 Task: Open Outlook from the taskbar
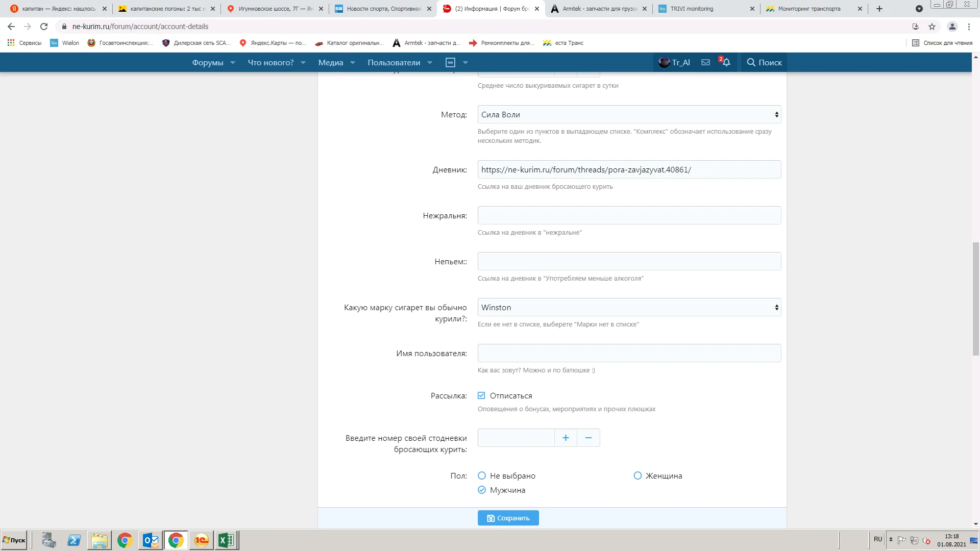pyautogui.click(x=151, y=540)
